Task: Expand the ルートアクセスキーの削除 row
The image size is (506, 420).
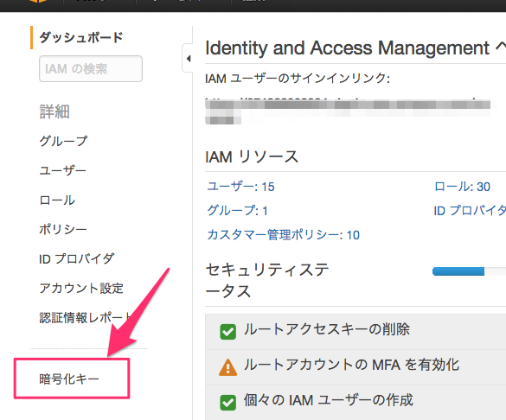Action: (355, 332)
